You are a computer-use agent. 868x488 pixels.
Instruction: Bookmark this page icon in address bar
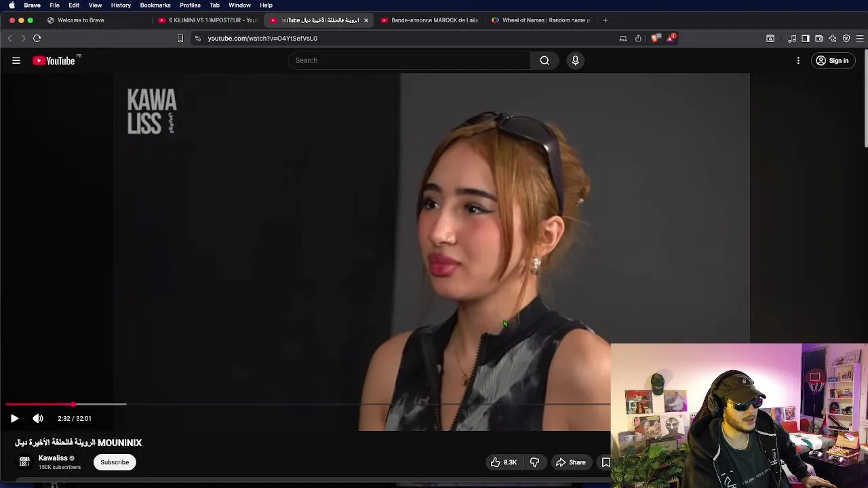pos(180,39)
